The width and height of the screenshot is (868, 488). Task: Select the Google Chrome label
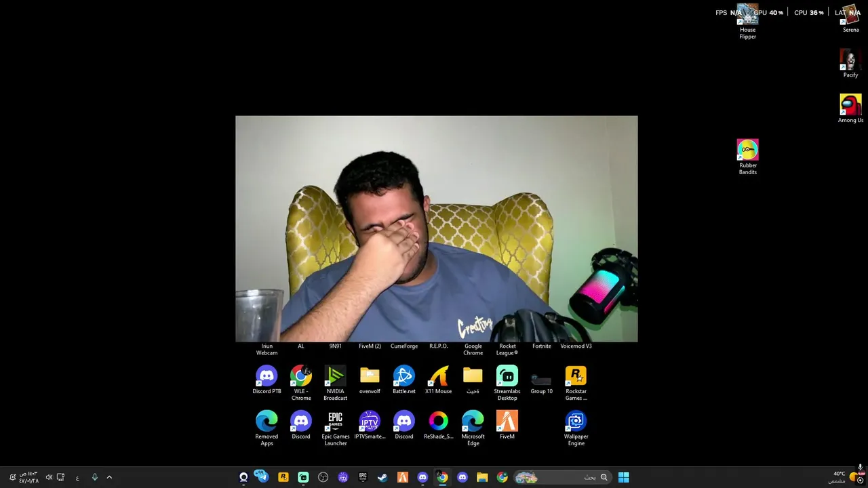[x=473, y=349]
